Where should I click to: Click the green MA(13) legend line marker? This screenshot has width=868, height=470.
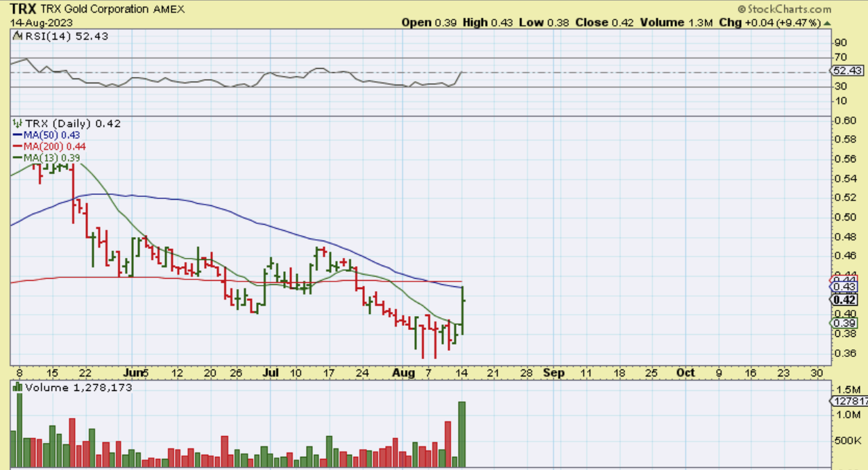(x=17, y=157)
